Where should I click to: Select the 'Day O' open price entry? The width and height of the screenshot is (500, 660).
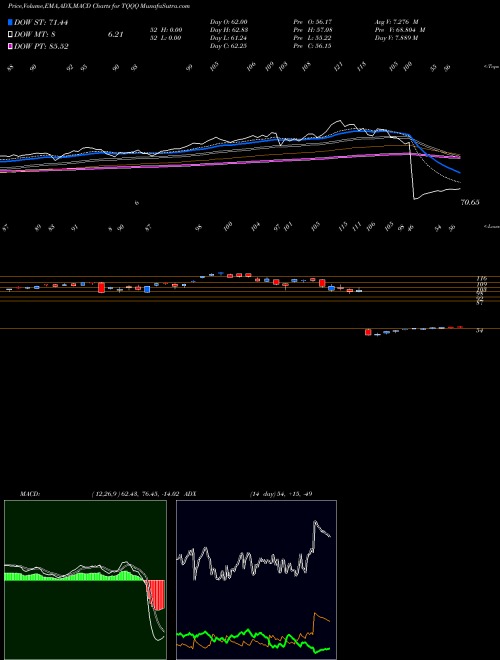229,22
